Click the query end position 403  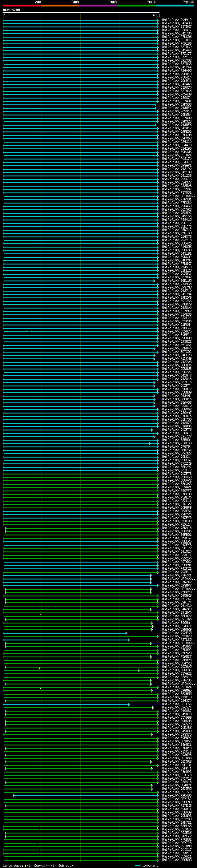[x=155, y=15]
